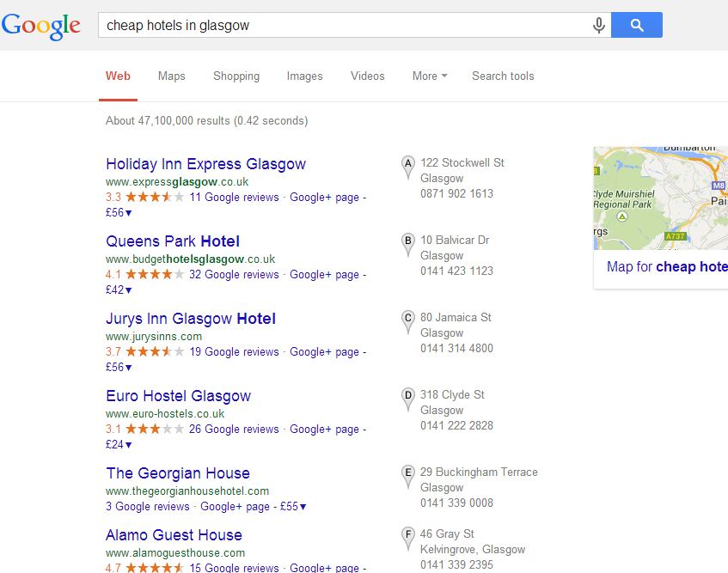This screenshot has width=728, height=573.
Task: Click into the search query input field
Action: pyautogui.click(x=344, y=25)
